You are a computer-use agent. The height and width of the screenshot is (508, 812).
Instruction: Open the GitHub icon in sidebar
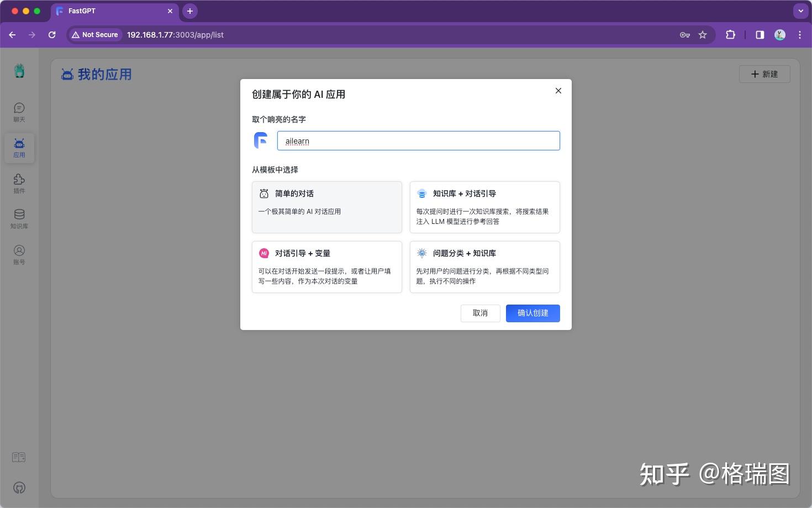click(x=19, y=488)
